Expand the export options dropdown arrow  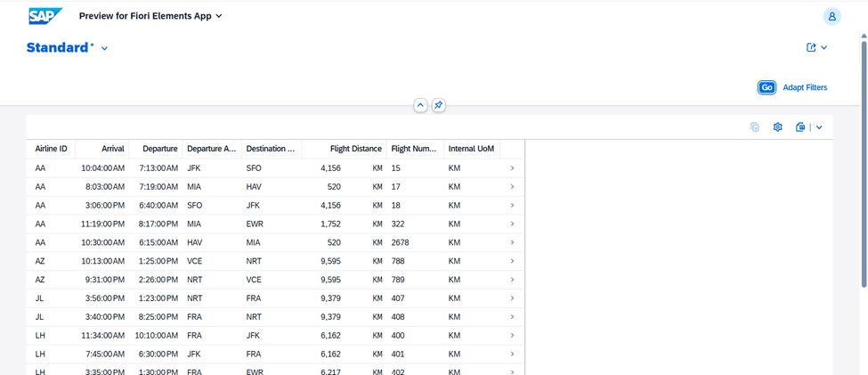click(819, 127)
